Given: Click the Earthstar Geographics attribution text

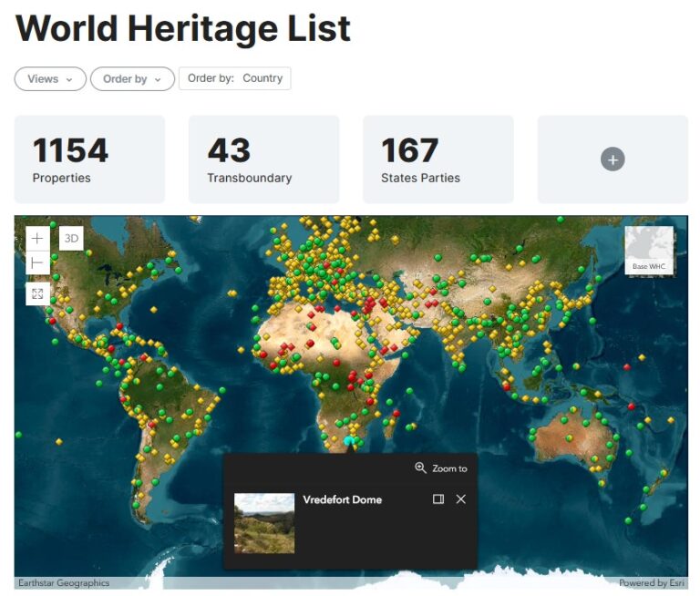Looking at the screenshot, I should tap(64, 583).
